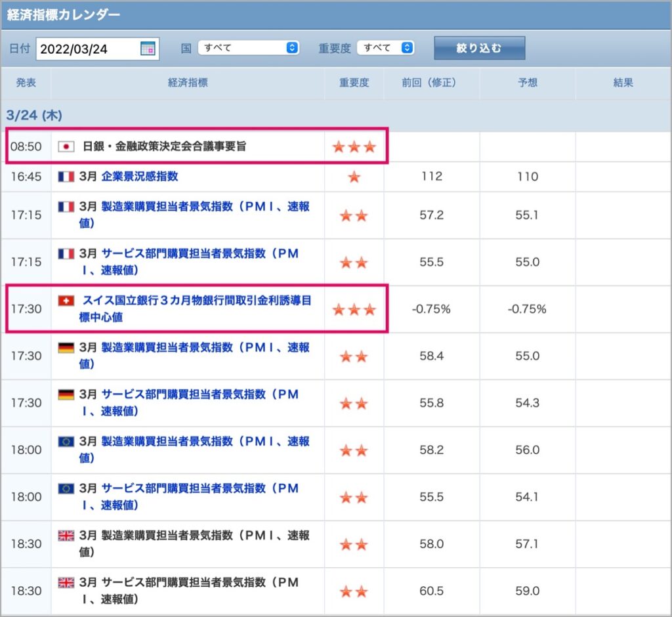Screen dimensions: 672x617
Task: Click the forecast value 57.1
Action: coord(528,543)
